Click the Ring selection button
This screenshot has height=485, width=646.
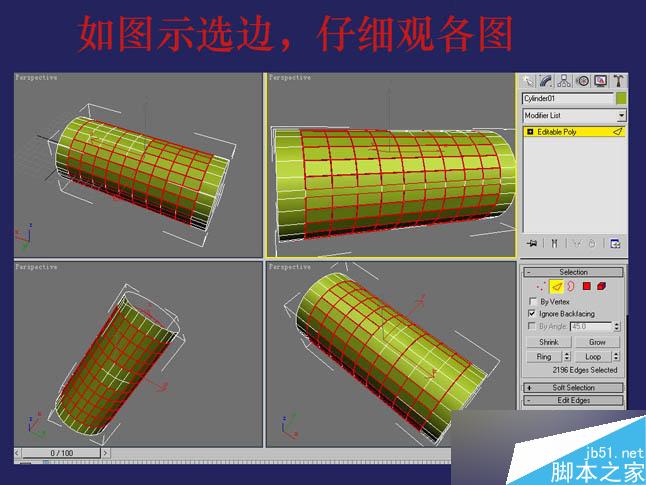[x=544, y=356]
